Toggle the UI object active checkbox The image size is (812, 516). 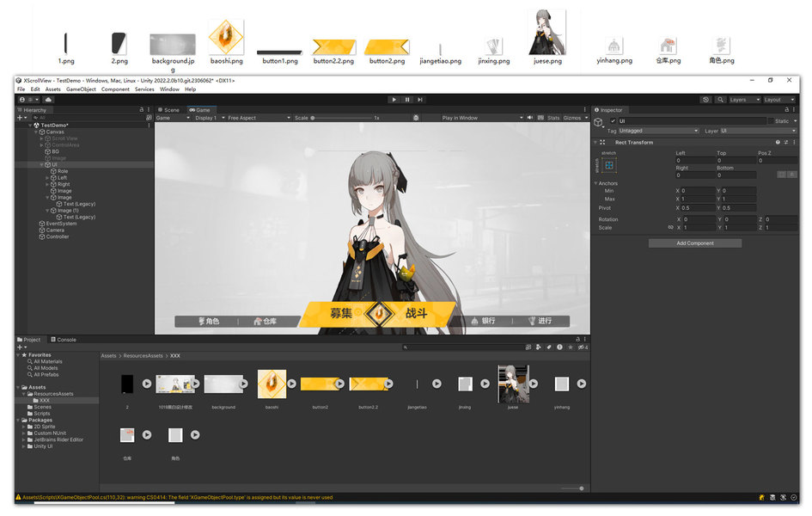click(x=614, y=120)
